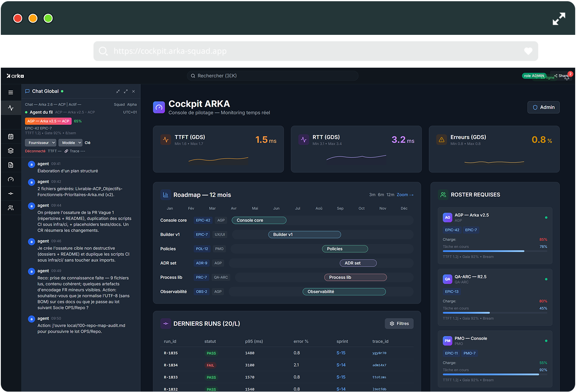Minimize the Chat Global panel
Image resolution: width=576 pixels, height=392 pixels.
tap(118, 91)
